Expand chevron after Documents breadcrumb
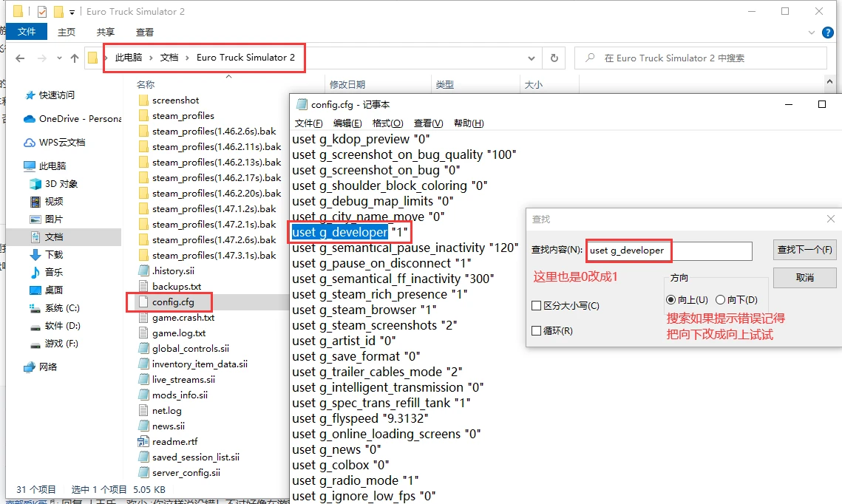The width and height of the screenshot is (842, 504). (187, 58)
